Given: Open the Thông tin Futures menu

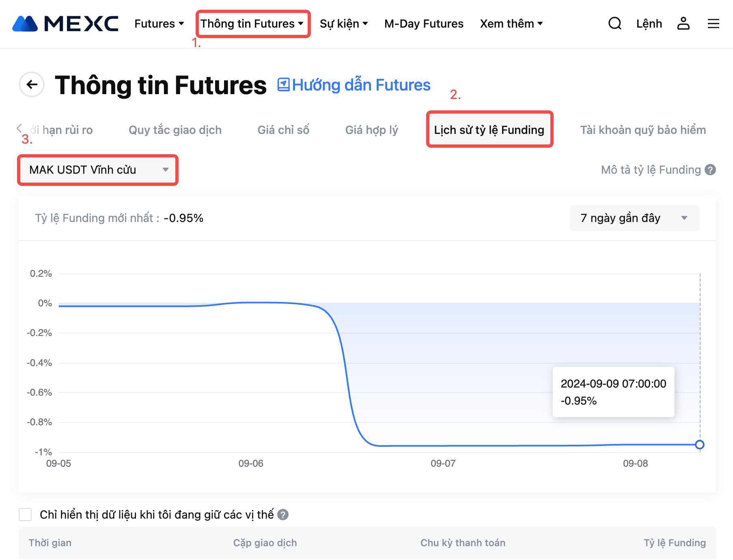Looking at the screenshot, I should coord(252,24).
